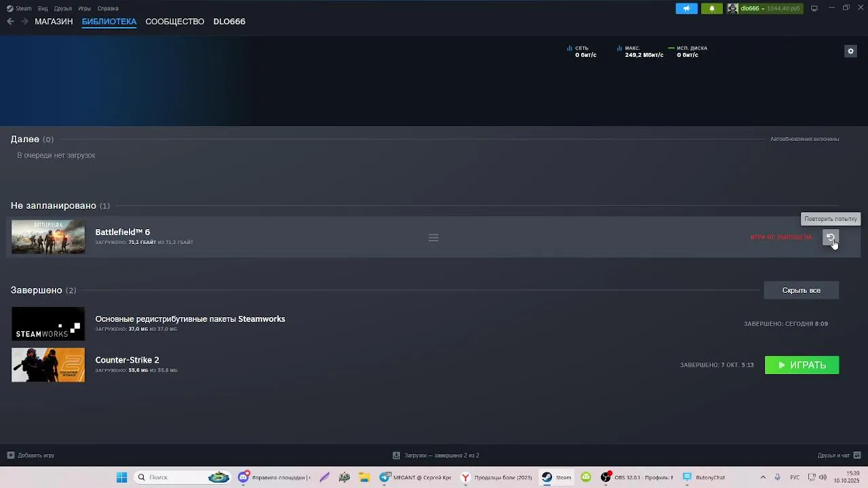Go forward with the right arrow
The width and height of the screenshot is (868, 488).
tap(25, 22)
